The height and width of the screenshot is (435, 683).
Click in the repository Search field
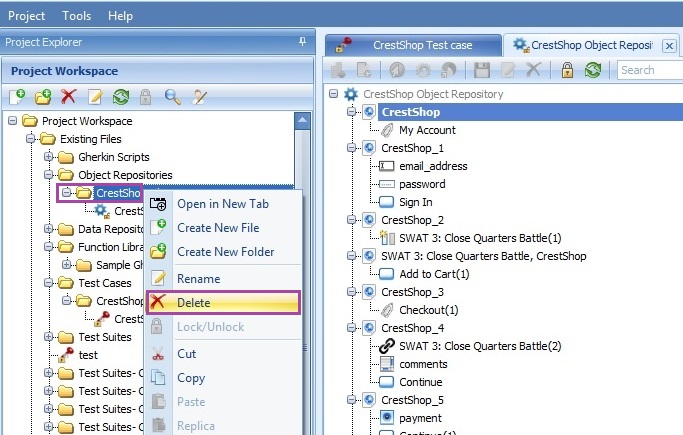[650, 70]
